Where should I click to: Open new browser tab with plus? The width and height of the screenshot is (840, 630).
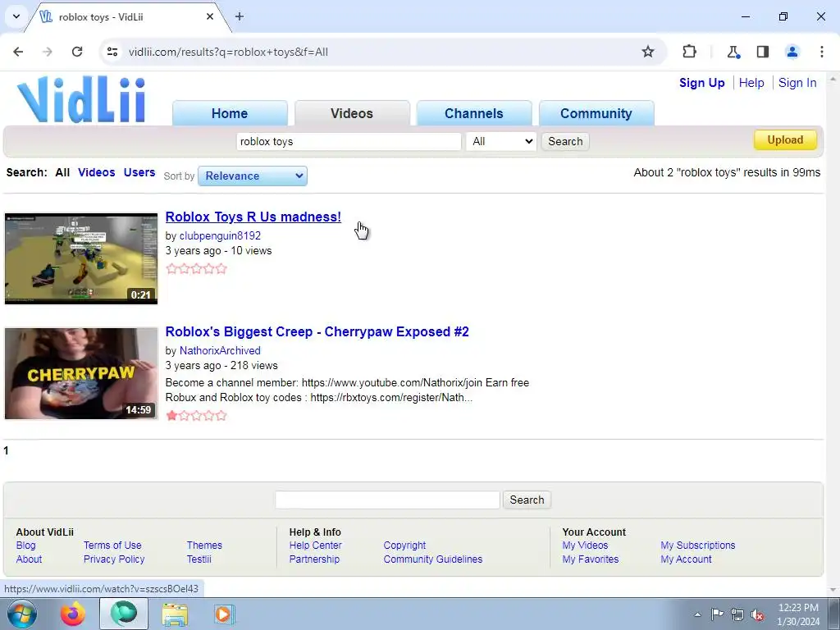pyautogui.click(x=240, y=16)
